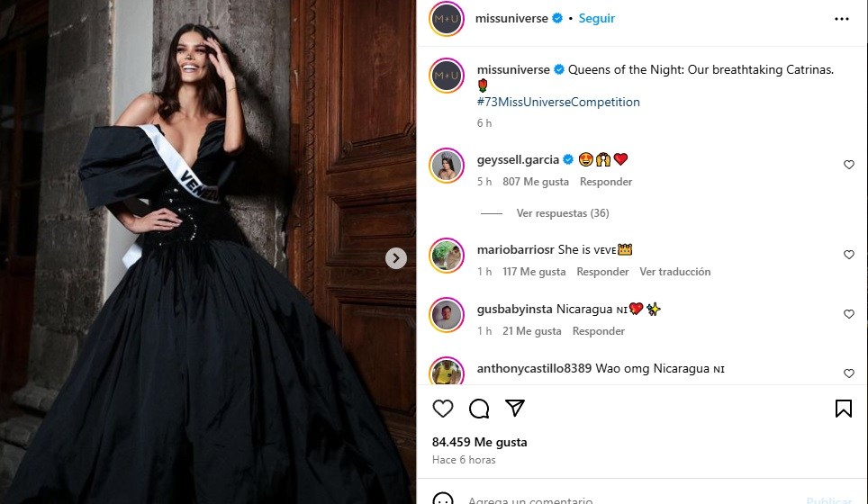
Task: Show the 84.459 Me gusta likes list
Action: (479, 442)
